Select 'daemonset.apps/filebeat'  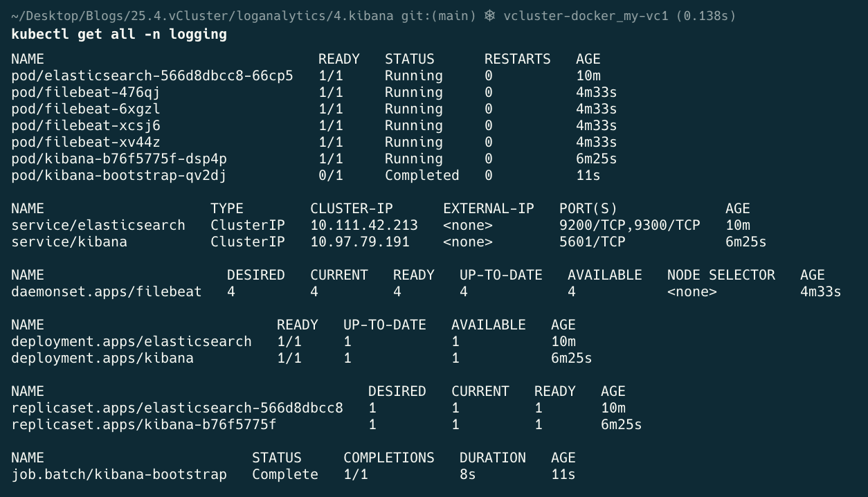pos(107,291)
